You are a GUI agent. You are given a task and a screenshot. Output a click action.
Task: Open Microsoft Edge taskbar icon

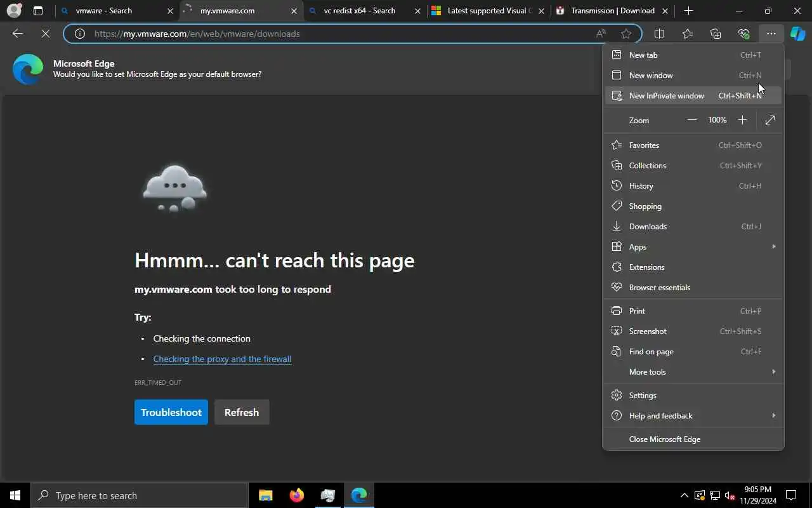pyautogui.click(x=359, y=495)
